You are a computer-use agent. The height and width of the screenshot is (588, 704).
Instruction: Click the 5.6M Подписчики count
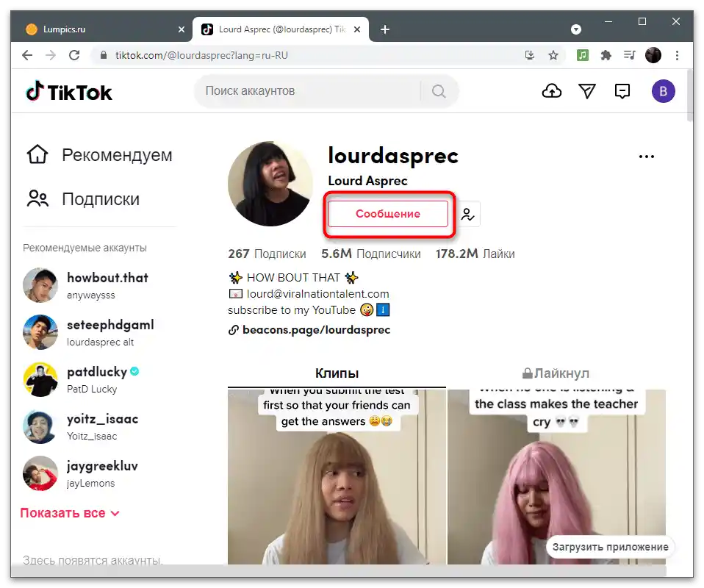tap(371, 254)
